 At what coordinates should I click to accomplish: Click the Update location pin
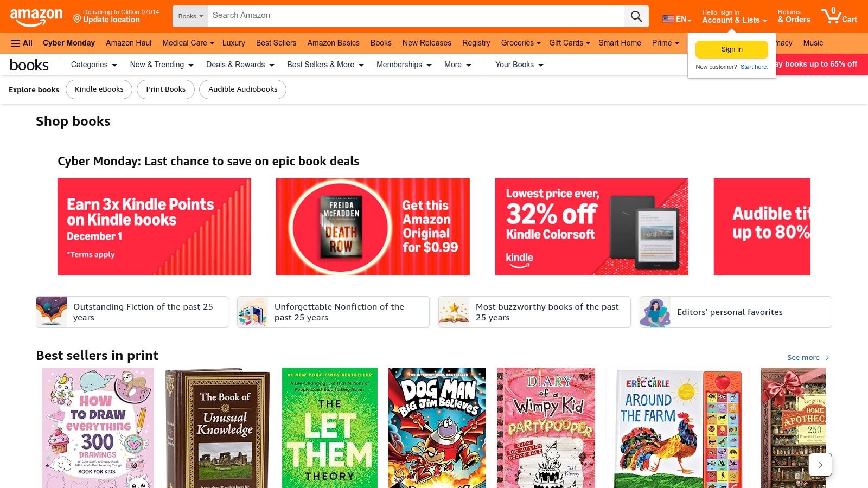click(x=77, y=20)
